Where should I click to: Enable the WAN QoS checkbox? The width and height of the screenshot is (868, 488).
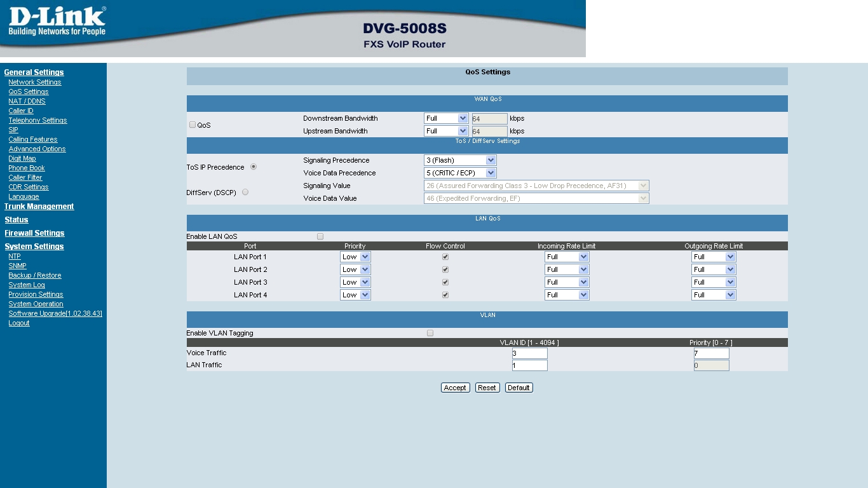193,125
